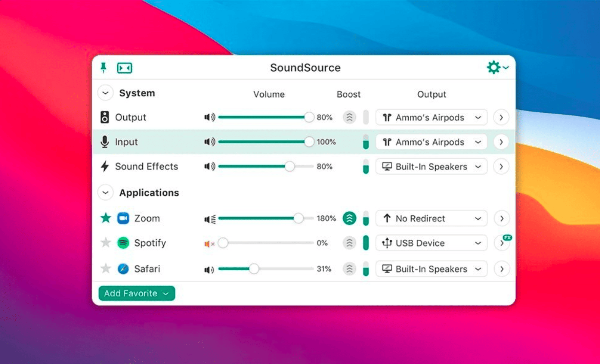Pin the SoundSource window open
The height and width of the screenshot is (364, 600).
103,68
